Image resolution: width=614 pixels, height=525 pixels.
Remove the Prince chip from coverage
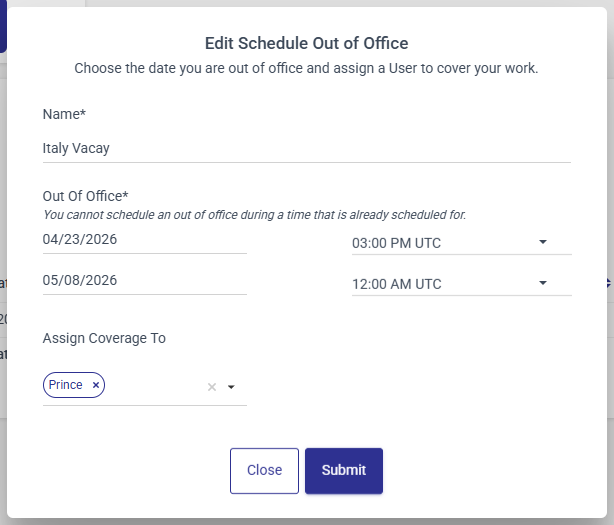[96, 385]
